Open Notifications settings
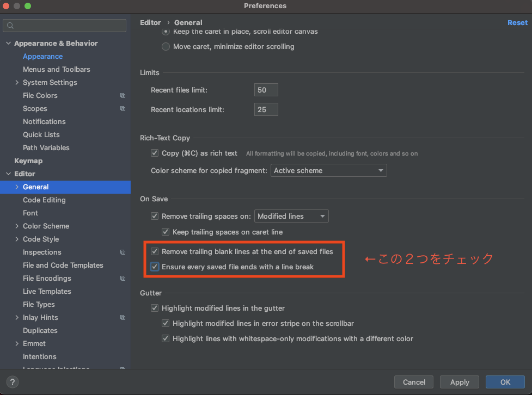This screenshot has height=395, width=532. [x=44, y=122]
